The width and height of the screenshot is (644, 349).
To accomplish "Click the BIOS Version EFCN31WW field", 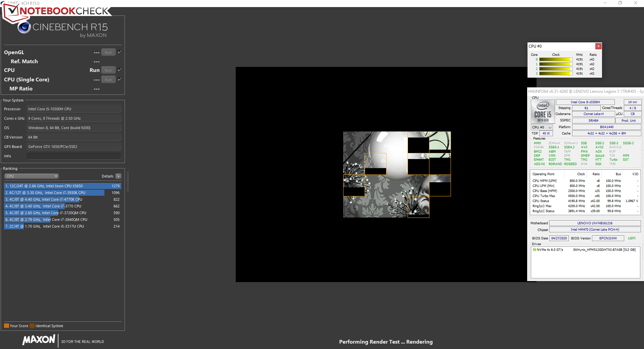I will coord(608,238).
